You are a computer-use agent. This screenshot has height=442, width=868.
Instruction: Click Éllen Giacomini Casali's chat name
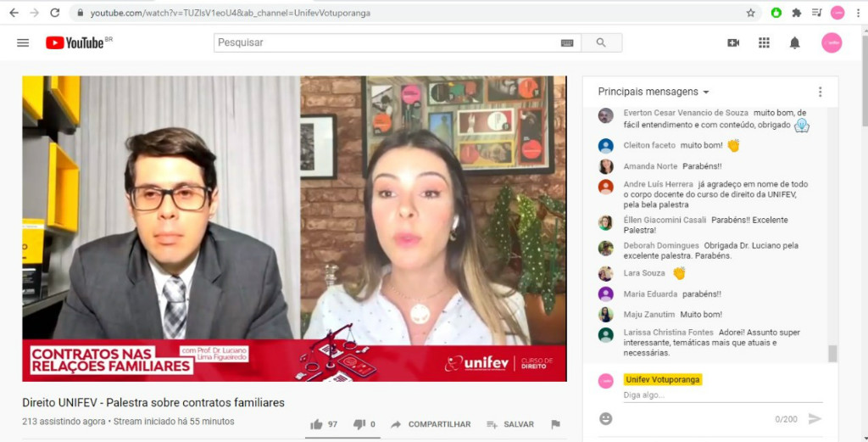[x=665, y=220]
